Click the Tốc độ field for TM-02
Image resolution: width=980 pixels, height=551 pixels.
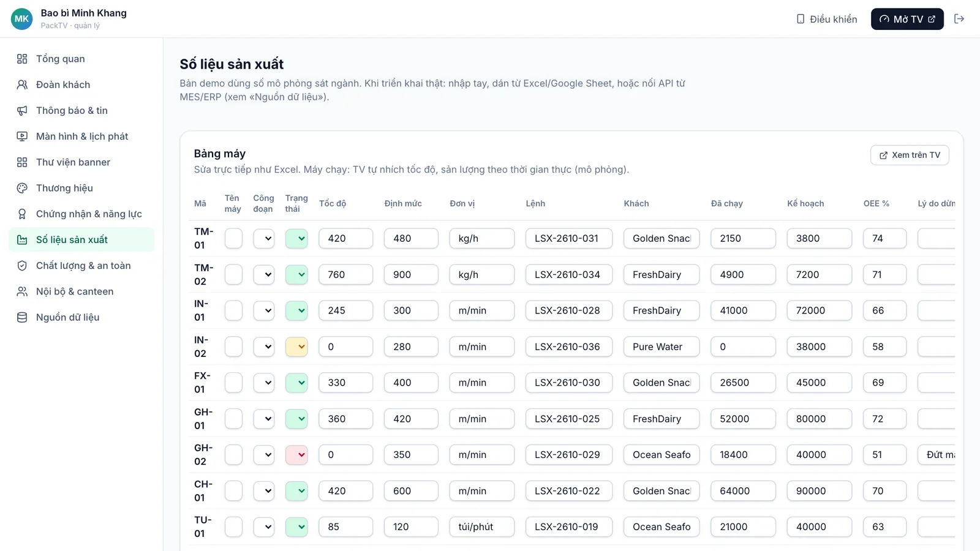346,275
